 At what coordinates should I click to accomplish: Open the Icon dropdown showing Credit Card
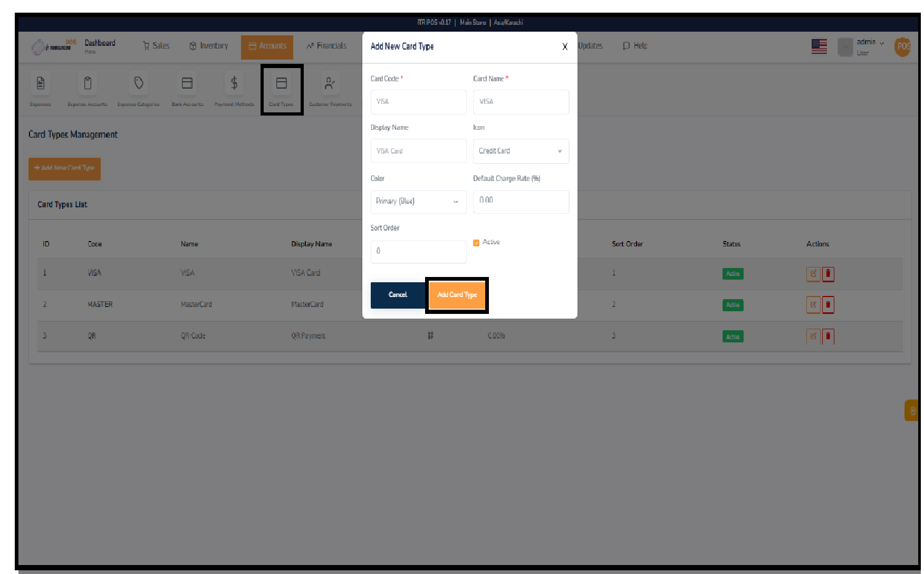(x=521, y=151)
